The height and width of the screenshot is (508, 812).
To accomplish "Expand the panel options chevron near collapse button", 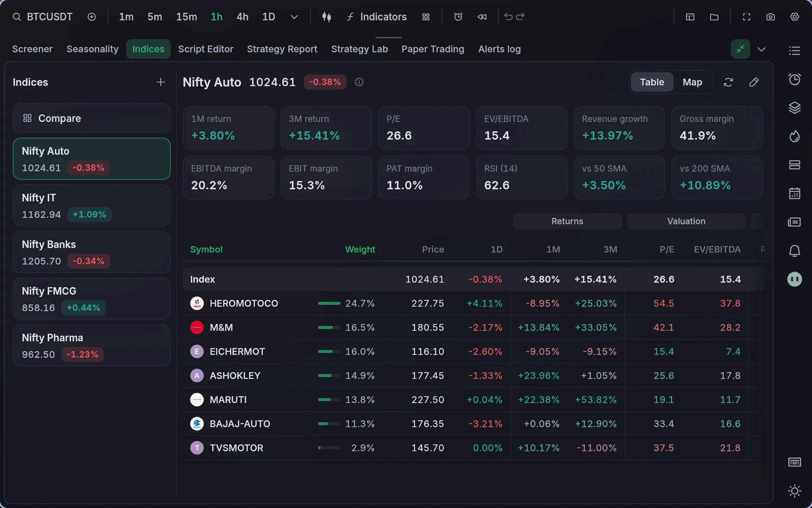I will pyautogui.click(x=761, y=49).
